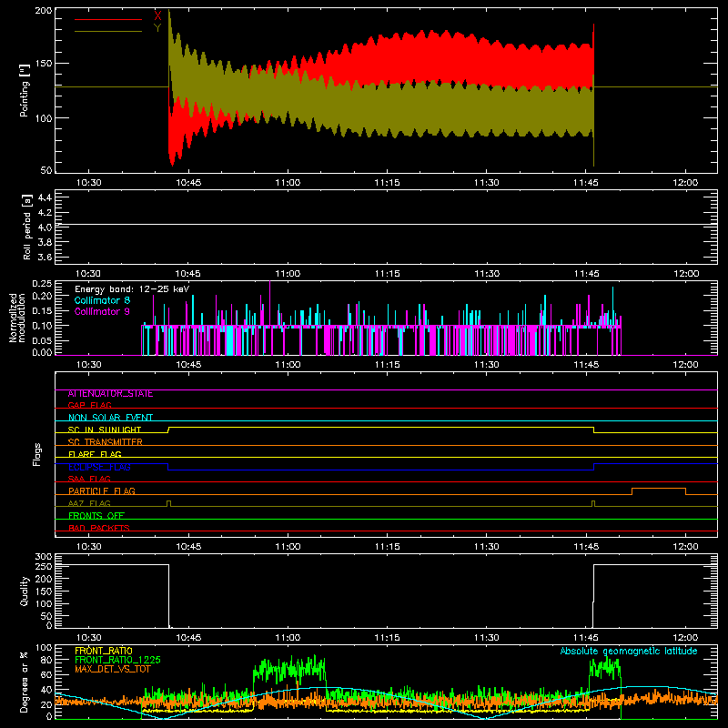728x728 pixels.
Task: Click the PARTICLE_FLAG label
Action: pyautogui.click(x=102, y=490)
